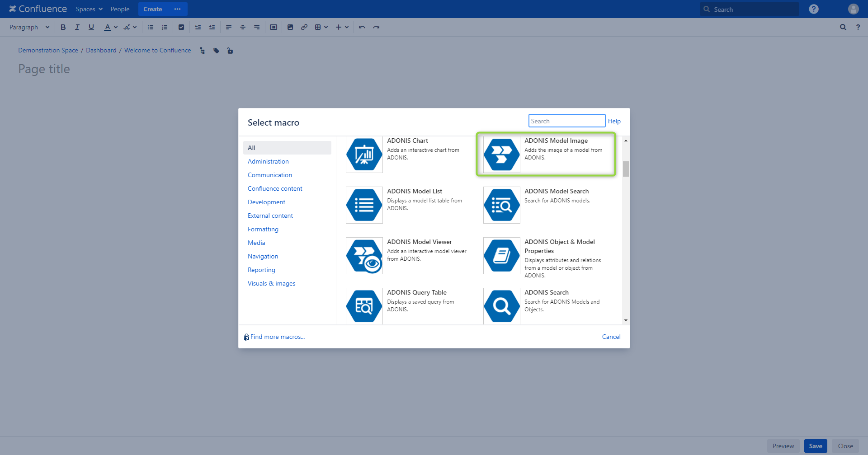868x455 pixels.
Task: Select the Navigation macro category
Action: pyautogui.click(x=263, y=256)
